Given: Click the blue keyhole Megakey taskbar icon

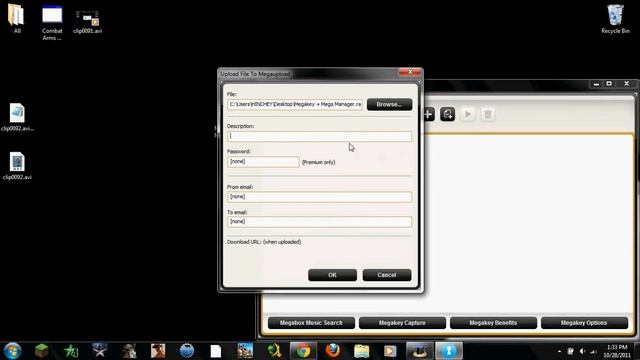Looking at the screenshot, I should 449,351.
